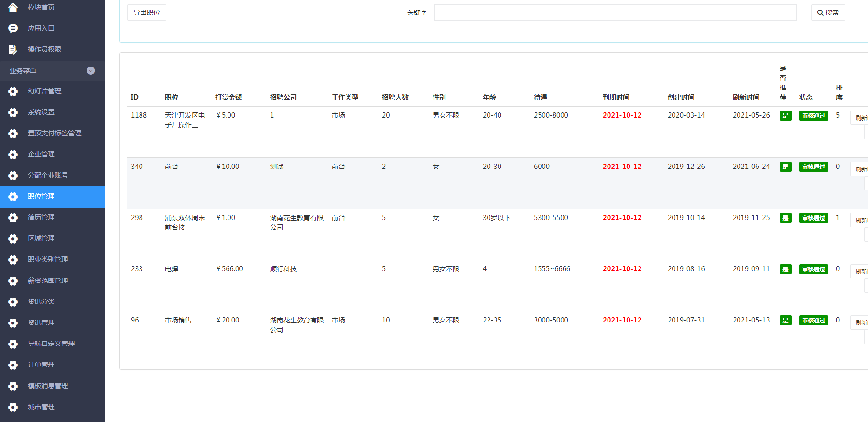This screenshot has height=422, width=868.
Task: Open 职位管理 in the sidebar
Action: [41, 197]
